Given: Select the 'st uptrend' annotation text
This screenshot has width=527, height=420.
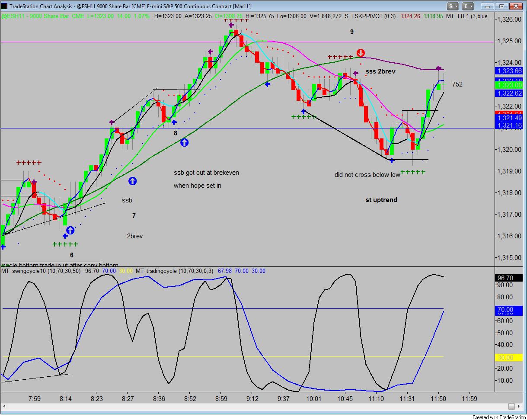Looking at the screenshot, I should [x=381, y=200].
